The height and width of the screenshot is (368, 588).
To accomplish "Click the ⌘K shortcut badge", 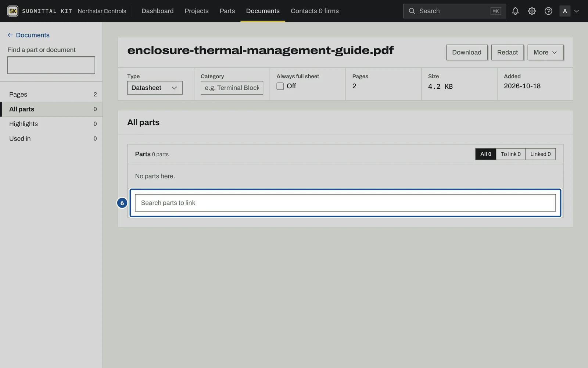I will [x=495, y=11].
